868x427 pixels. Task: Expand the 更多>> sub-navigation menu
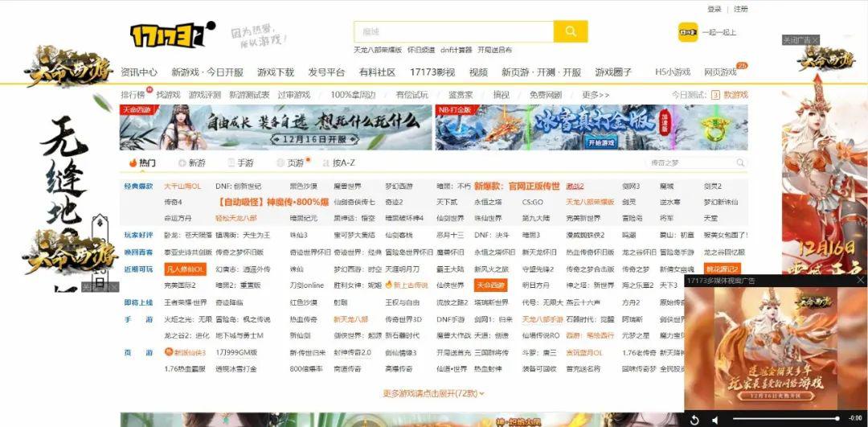(x=596, y=95)
